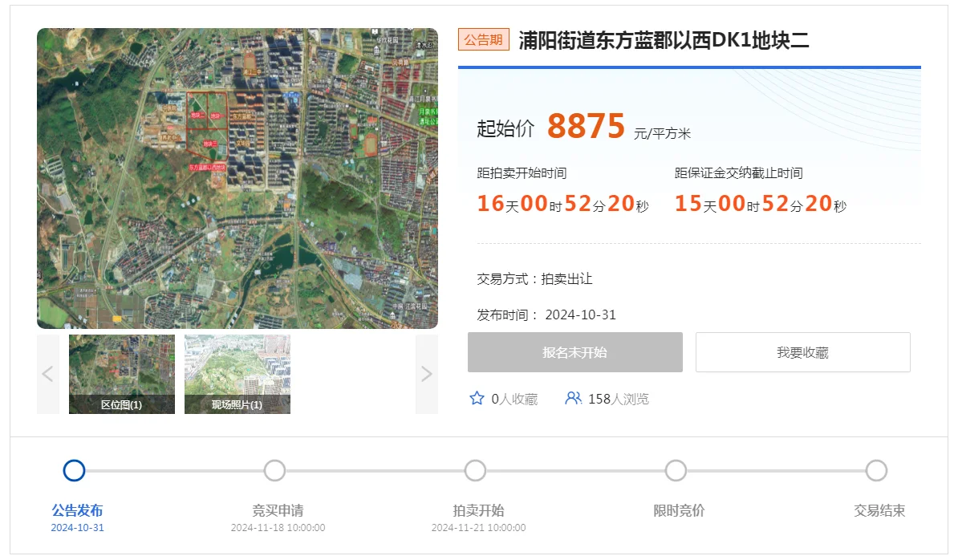
Task: Open the 区位图(1) thumbnail
Action: tap(122, 374)
